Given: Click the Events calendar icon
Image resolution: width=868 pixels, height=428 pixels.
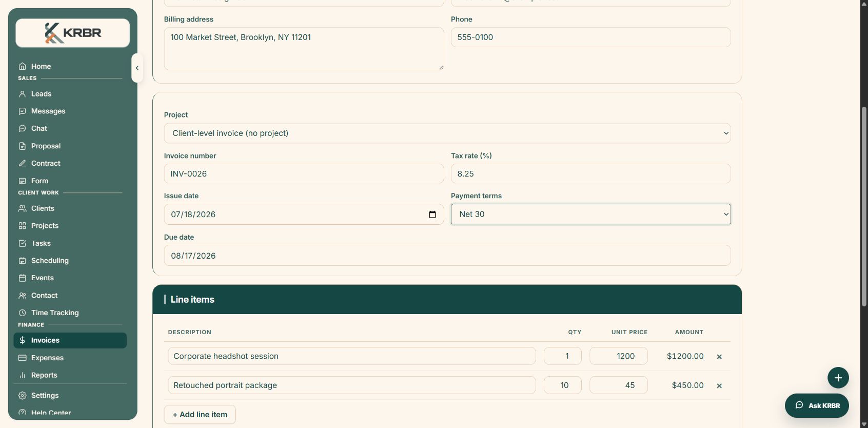Looking at the screenshot, I should click(x=22, y=278).
